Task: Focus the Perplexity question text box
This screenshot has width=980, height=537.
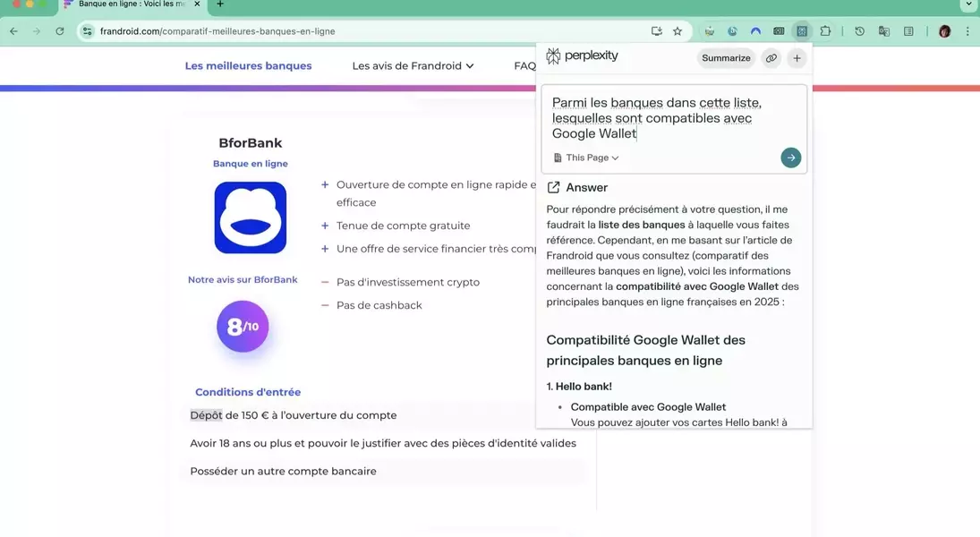Action: coord(673,118)
